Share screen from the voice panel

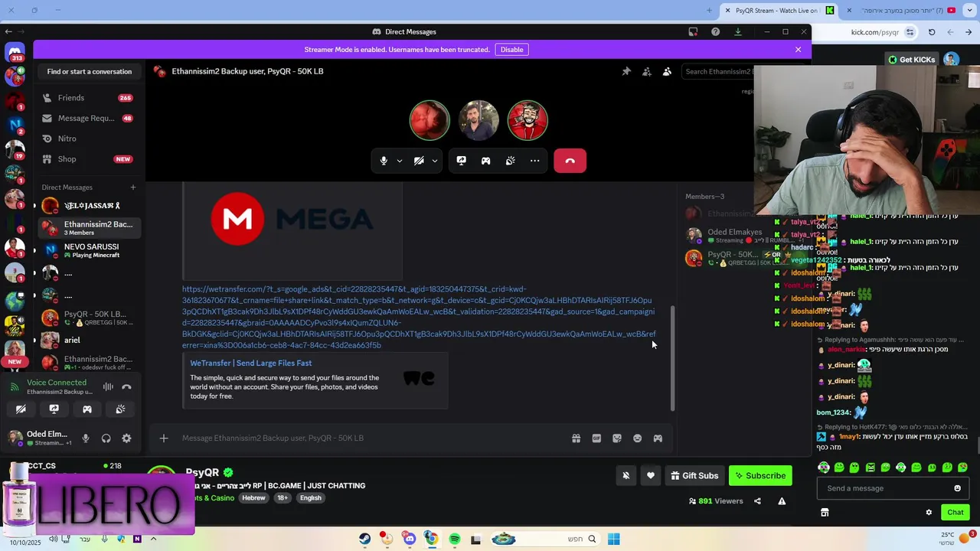[x=54, y=409]
